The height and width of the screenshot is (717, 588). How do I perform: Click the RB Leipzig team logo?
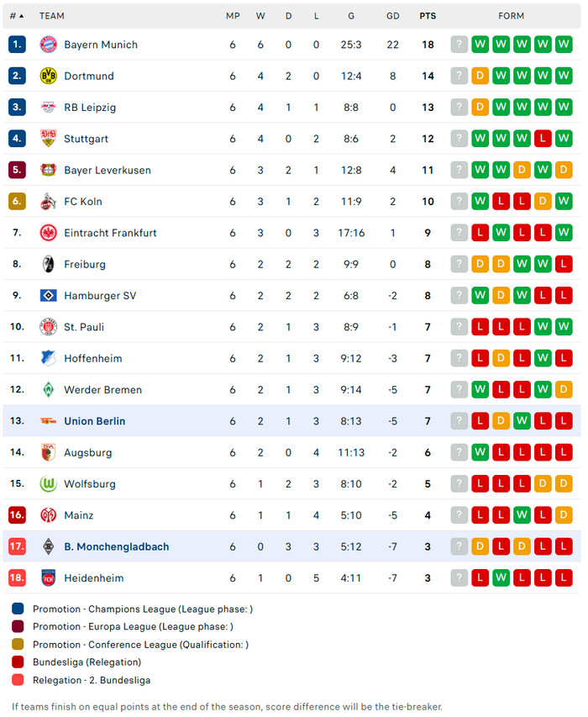[48, 108]
